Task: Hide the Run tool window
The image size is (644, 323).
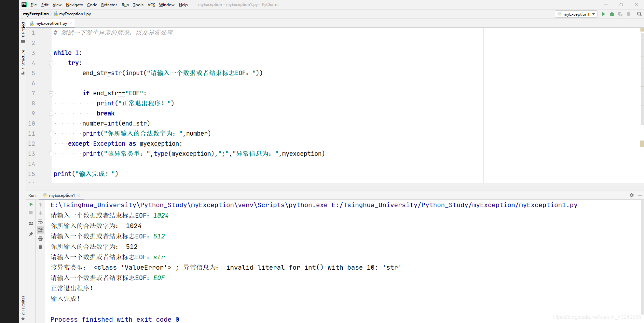Action: click(640, 195)
